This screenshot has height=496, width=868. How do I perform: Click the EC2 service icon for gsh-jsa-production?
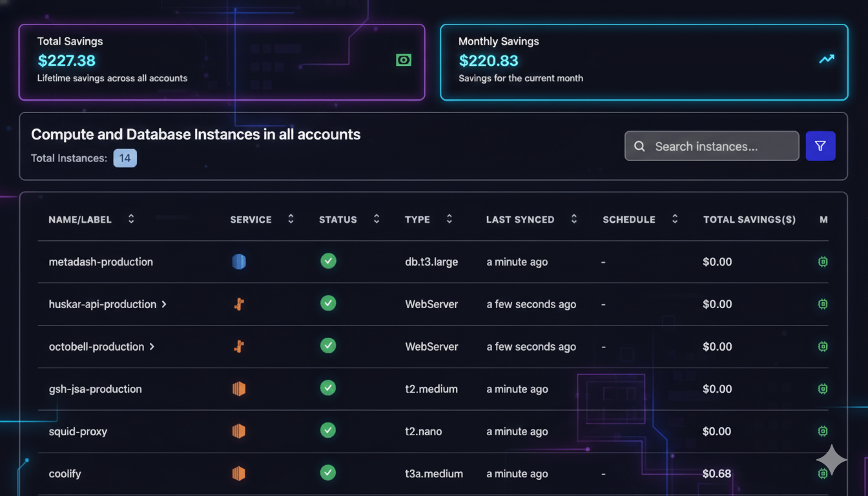(x=239, y=389)
